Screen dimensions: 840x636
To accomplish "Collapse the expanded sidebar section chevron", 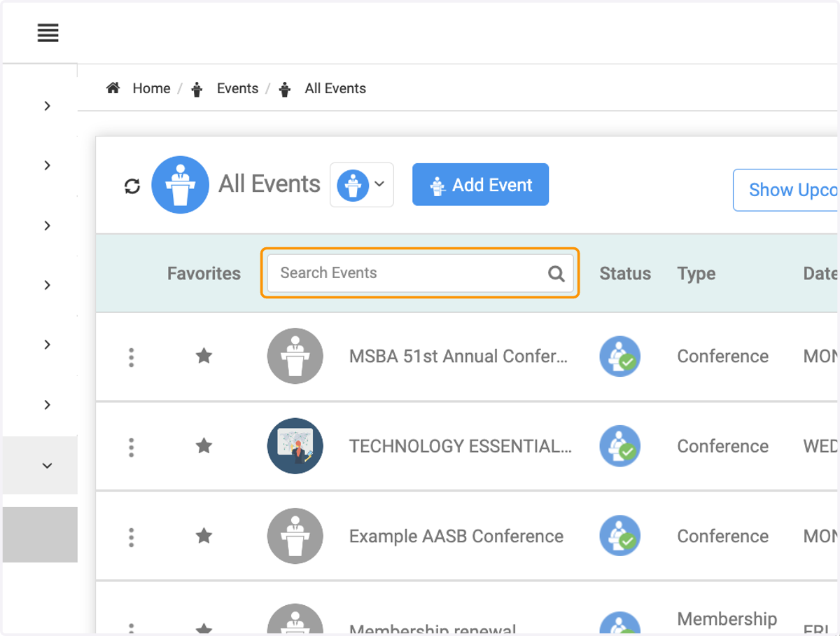I will point(47,466).
